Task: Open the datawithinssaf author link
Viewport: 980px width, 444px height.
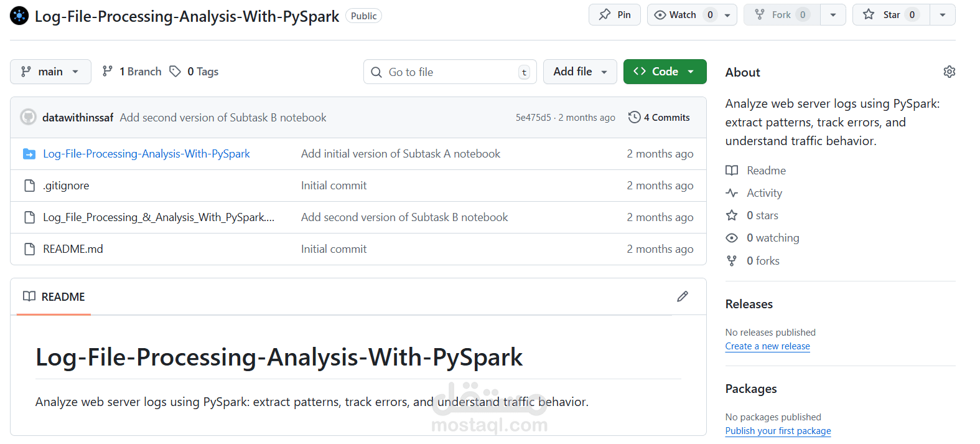Action: (78, 118)
